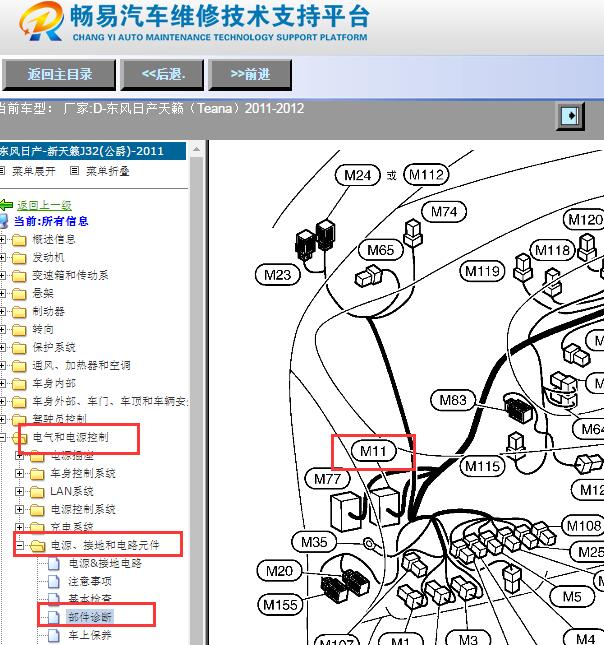Click the Chang Yi platform logo
Viewport: 604px width, 645px height.
click(x=41, y=21)
